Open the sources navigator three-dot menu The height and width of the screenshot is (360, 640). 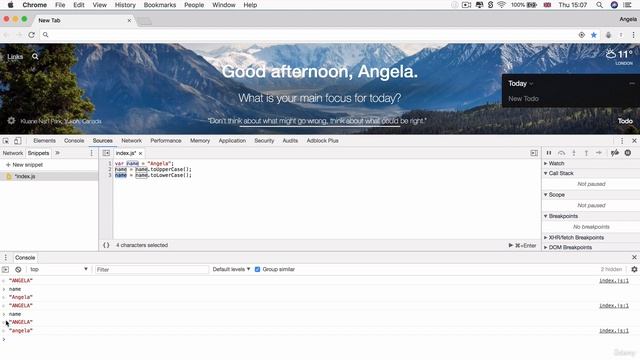(91, 153)
